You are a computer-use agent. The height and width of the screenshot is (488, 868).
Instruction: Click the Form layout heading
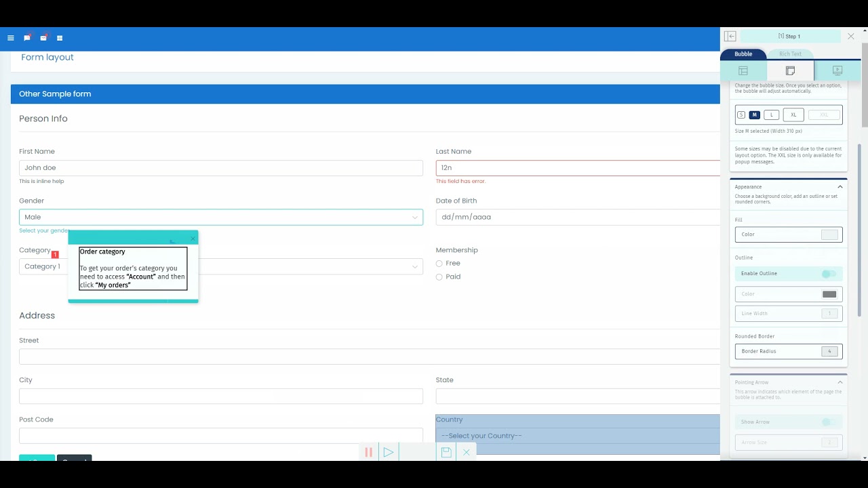click(x=47, y=58)
